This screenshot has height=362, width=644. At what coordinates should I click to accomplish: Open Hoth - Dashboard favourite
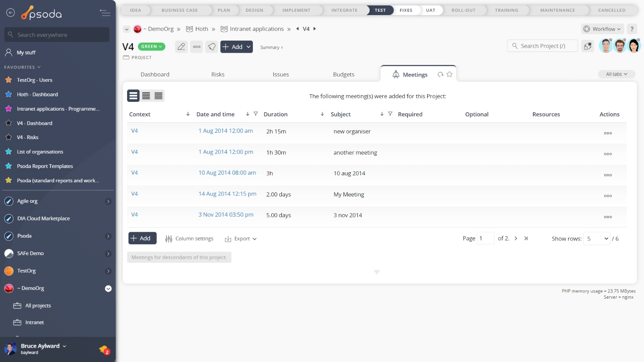[x=37, y=95]
